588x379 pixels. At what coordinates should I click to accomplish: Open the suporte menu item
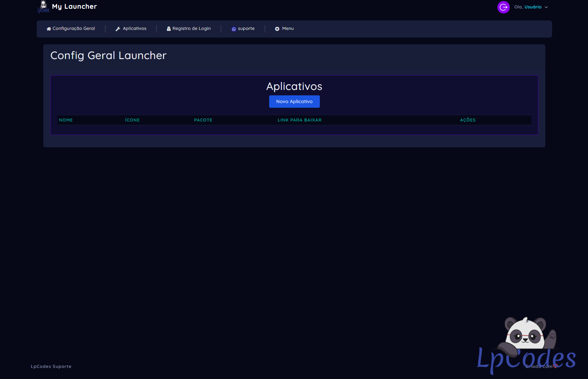tap(246, 29)
